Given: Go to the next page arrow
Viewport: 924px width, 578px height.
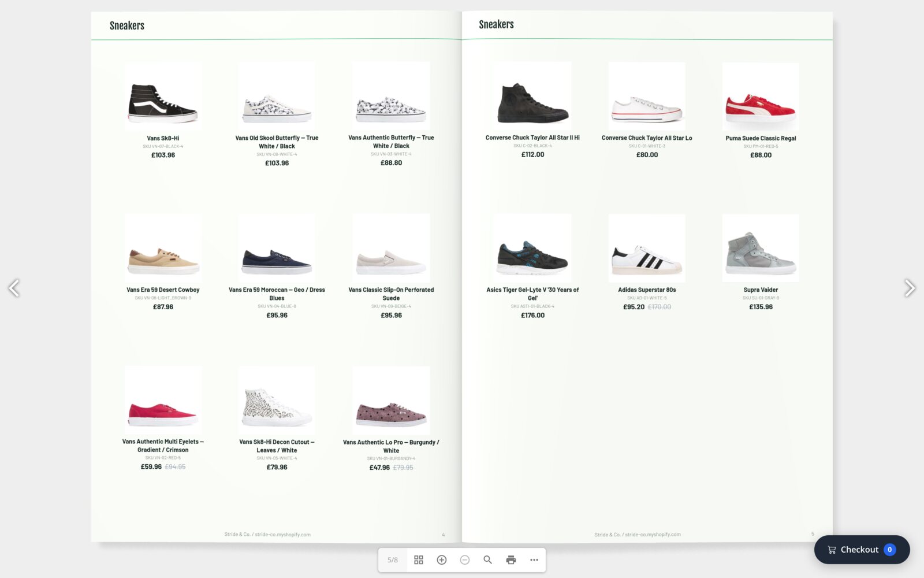Looking at the screenshot, I should (910, 288).
